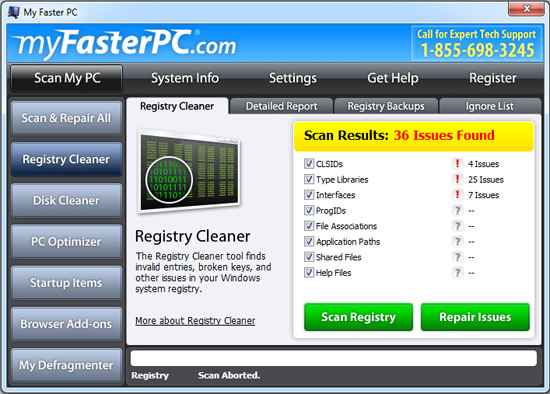Image resolution: width=550 pixels, height=394 pixels.
Task: Open the Settings section
Action: [293, 78]
